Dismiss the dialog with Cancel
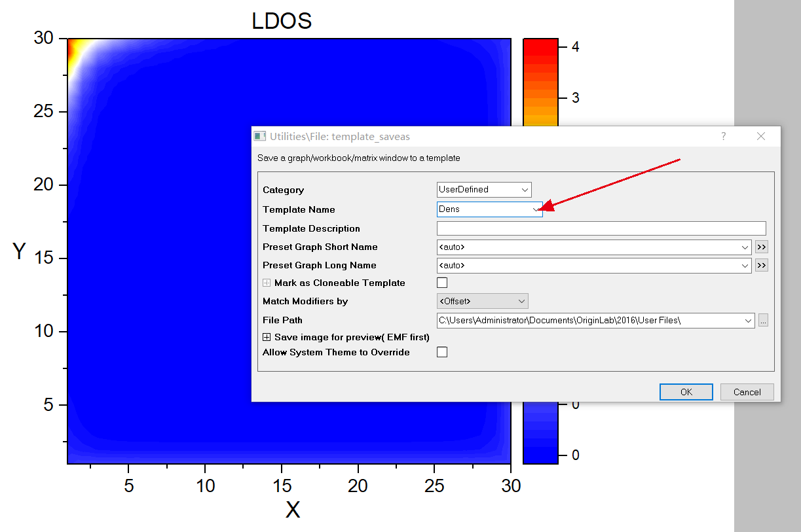The width and height of the screenshot is (801, 532). tap(747, 392)
